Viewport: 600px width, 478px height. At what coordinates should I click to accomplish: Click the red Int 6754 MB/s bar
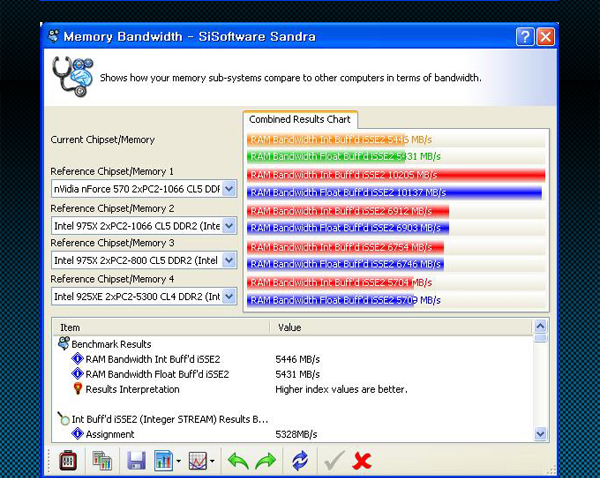point(346,247)
